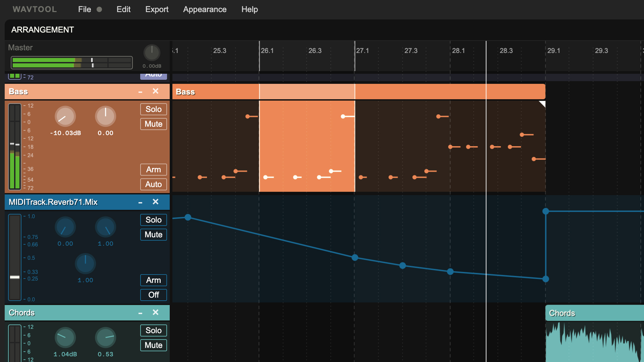Mute the MIDITrack.Reverb71.Mix track
This screenshot has height=362, width=644.
(154, 234)
